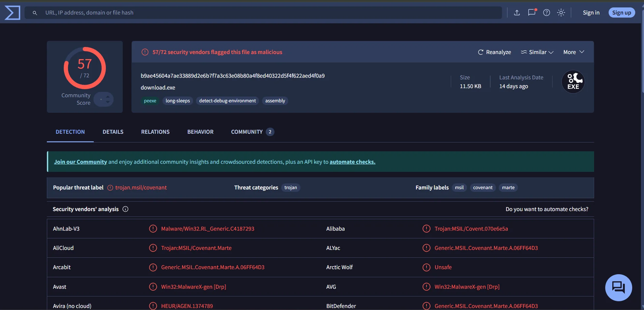Viewport: 644px width, 310px height.
Task: Open the help question mark icon
Action: pos(547,13)
